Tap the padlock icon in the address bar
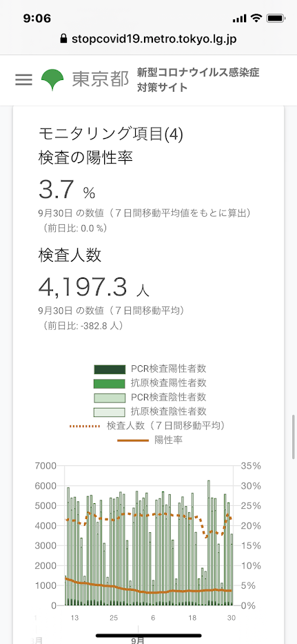297x644 pixels. click(x=63, y=39)
